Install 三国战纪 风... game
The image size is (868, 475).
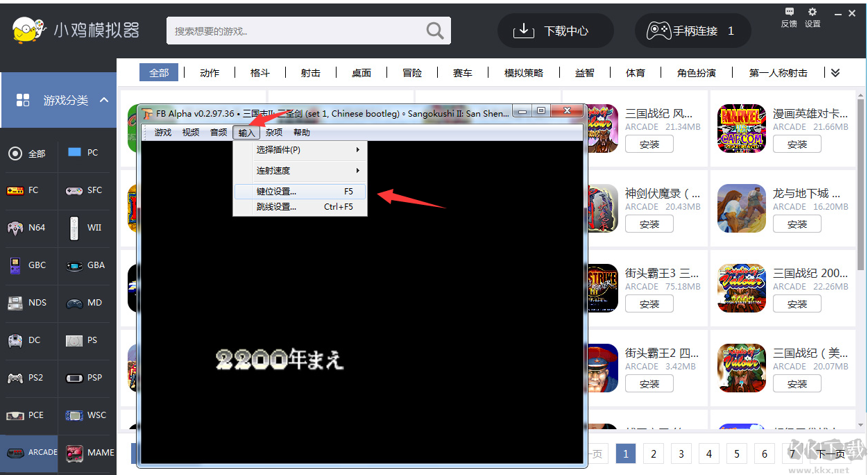tap(649, 144)
